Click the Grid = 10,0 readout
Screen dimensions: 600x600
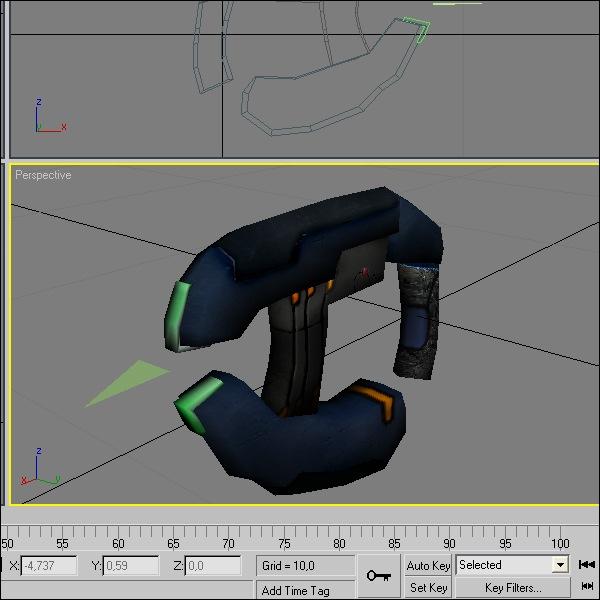coord(305,566)
